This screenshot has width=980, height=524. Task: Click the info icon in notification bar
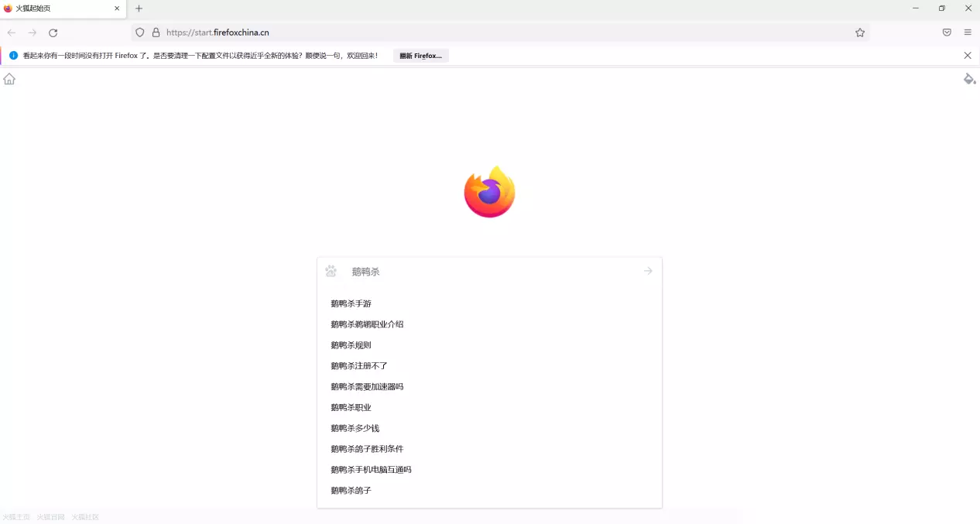coord(13,56)
